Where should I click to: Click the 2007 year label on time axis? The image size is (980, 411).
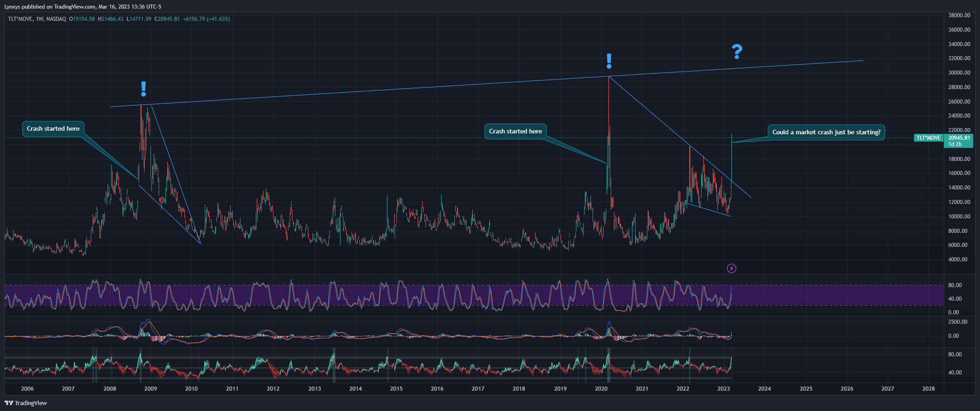[68, 389]
